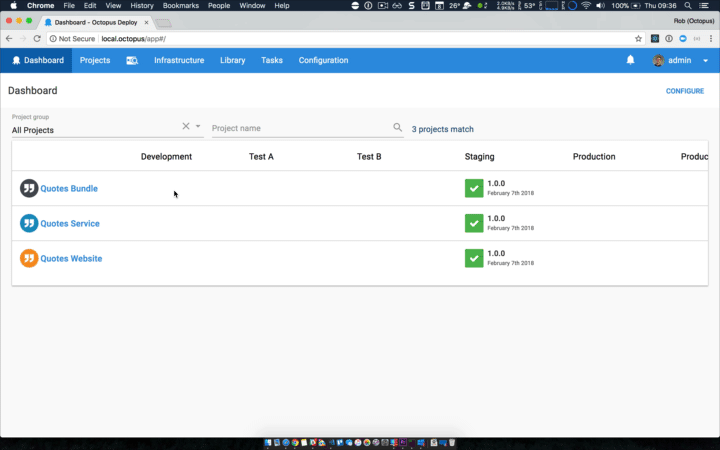The height and width of the screenshot is (450, 720).
Task: Open the macOS Bookmarks menu
Action: point(180,6)
